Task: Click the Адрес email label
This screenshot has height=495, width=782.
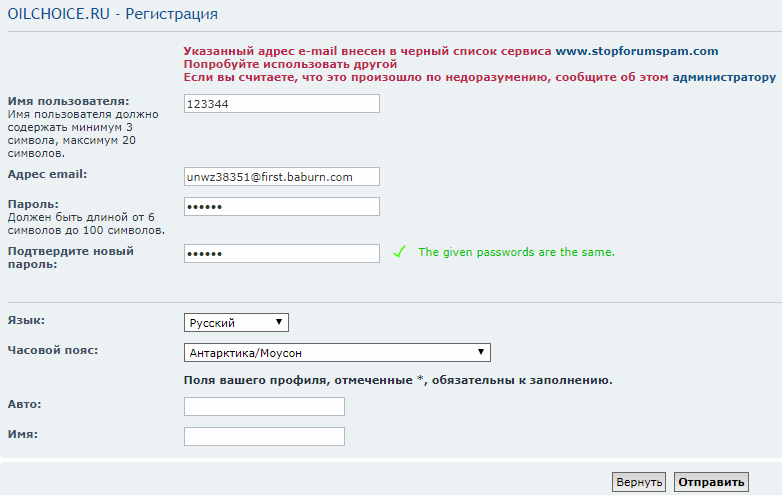Action: tap(47, 174)
